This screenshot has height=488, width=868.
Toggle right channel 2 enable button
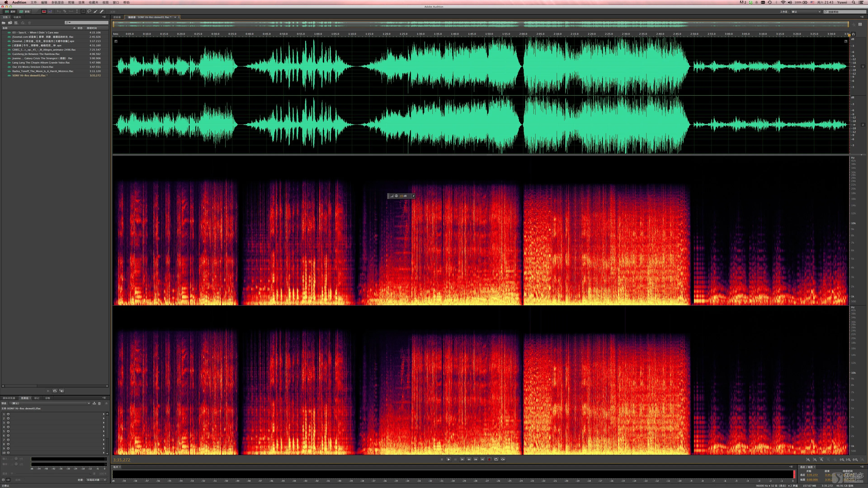[x=863, y=125]
